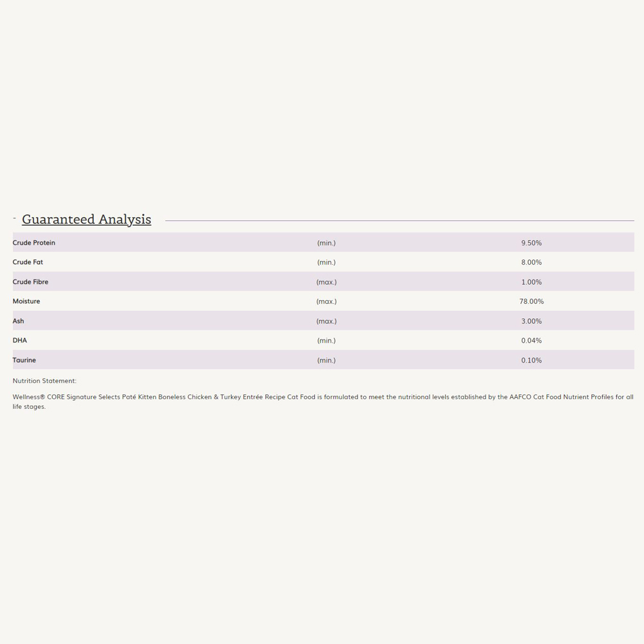Select the 3.00% Ash value
Screen dimensions: 644x644
pyautogui.click(x=531, y=321)
